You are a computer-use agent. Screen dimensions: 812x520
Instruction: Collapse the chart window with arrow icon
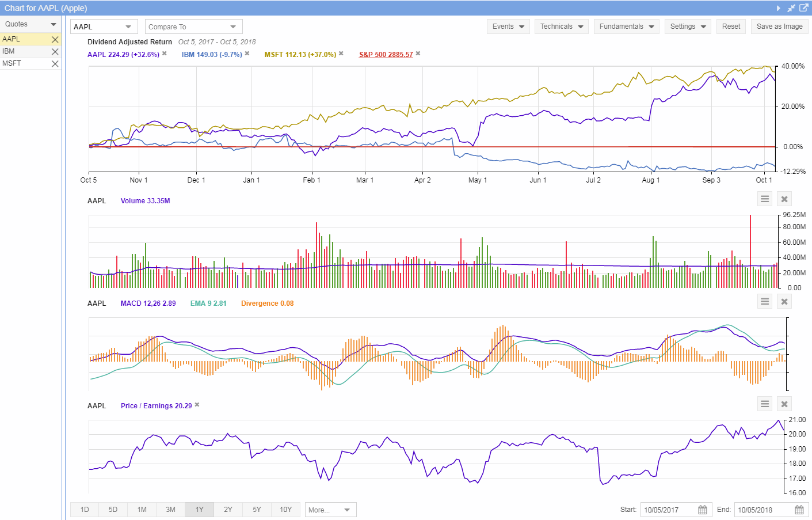pos(778,8)
